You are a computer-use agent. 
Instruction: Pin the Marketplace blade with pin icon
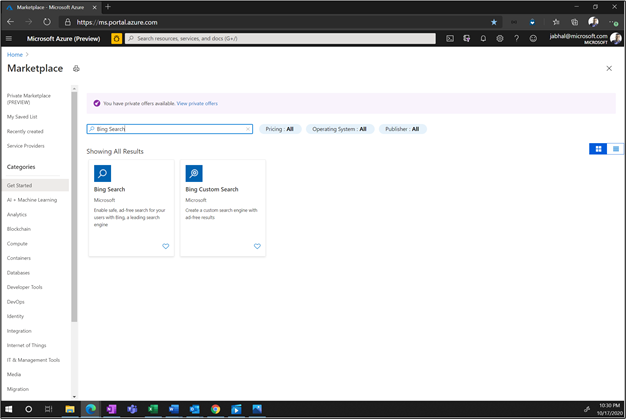(76, 69)
